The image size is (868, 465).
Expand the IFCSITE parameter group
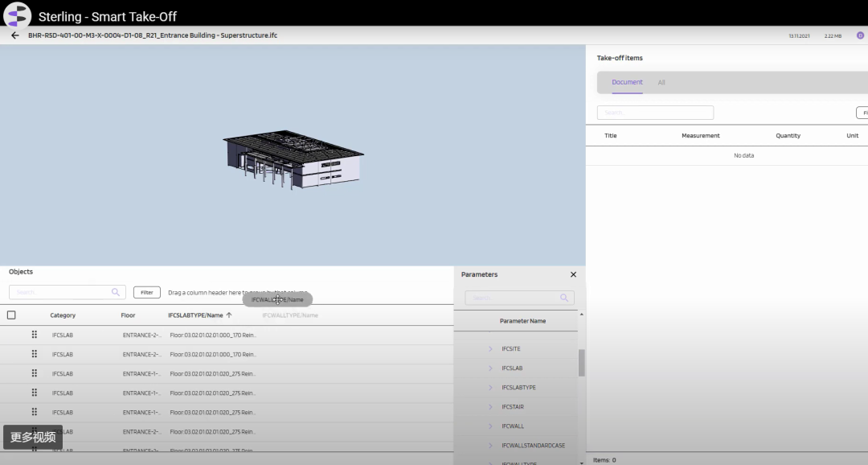[x=490, y=349]
